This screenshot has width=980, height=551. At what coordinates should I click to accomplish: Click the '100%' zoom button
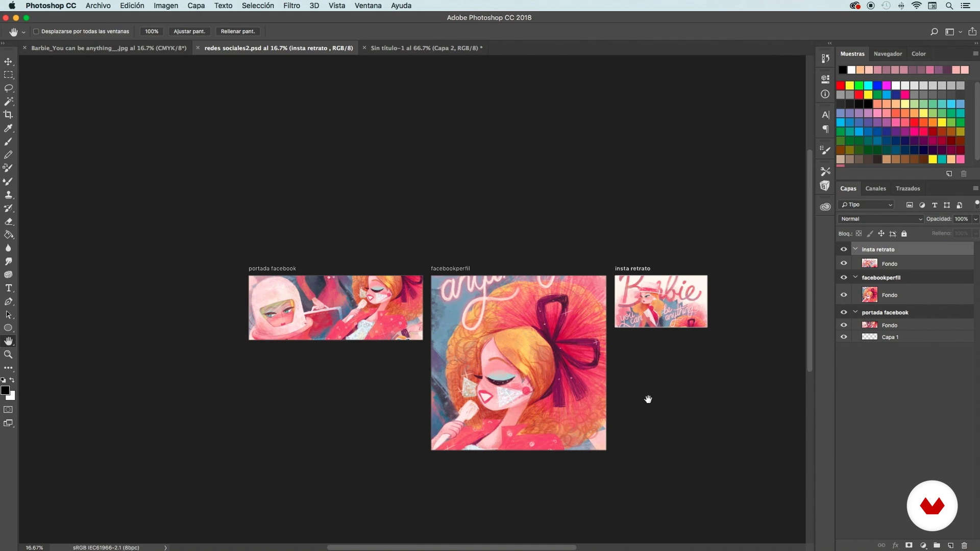152,32
